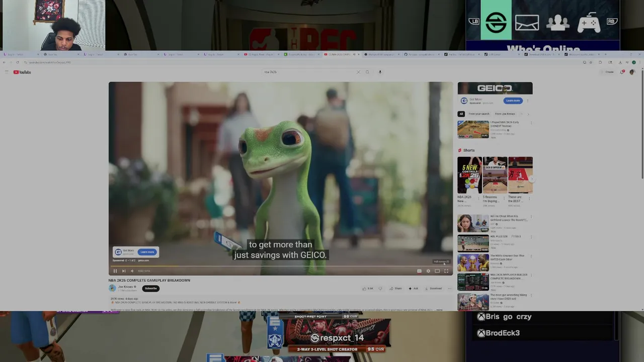
Task: Skip to the next video
Action: pos(124,271)
